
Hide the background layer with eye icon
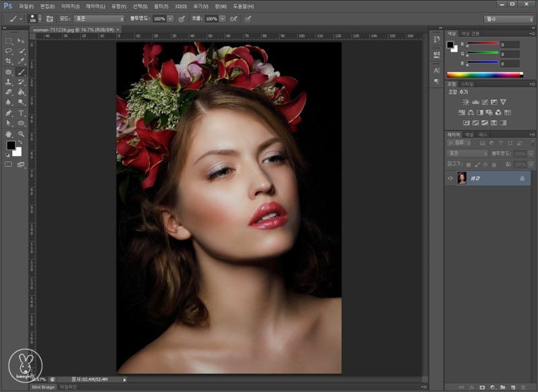[451, 178]
